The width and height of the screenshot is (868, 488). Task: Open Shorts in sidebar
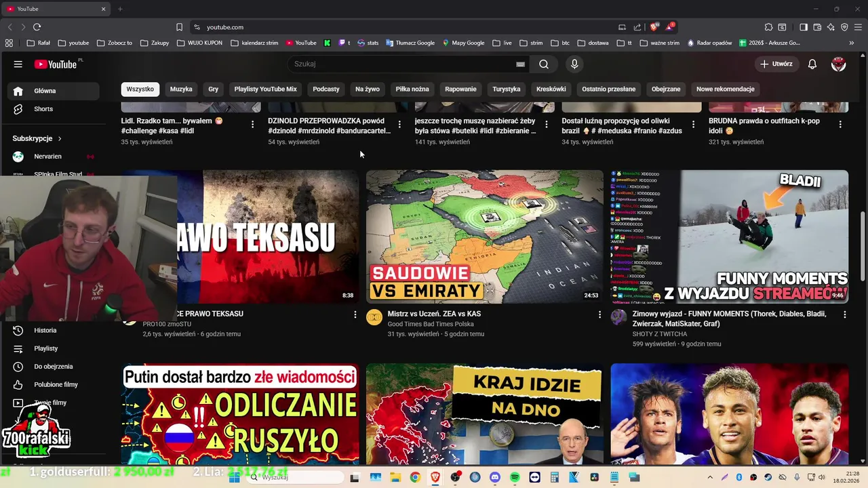[x=54, y=109]
